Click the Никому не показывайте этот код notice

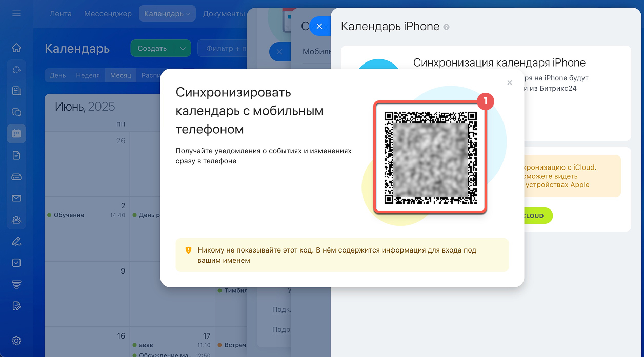(342, 255)
